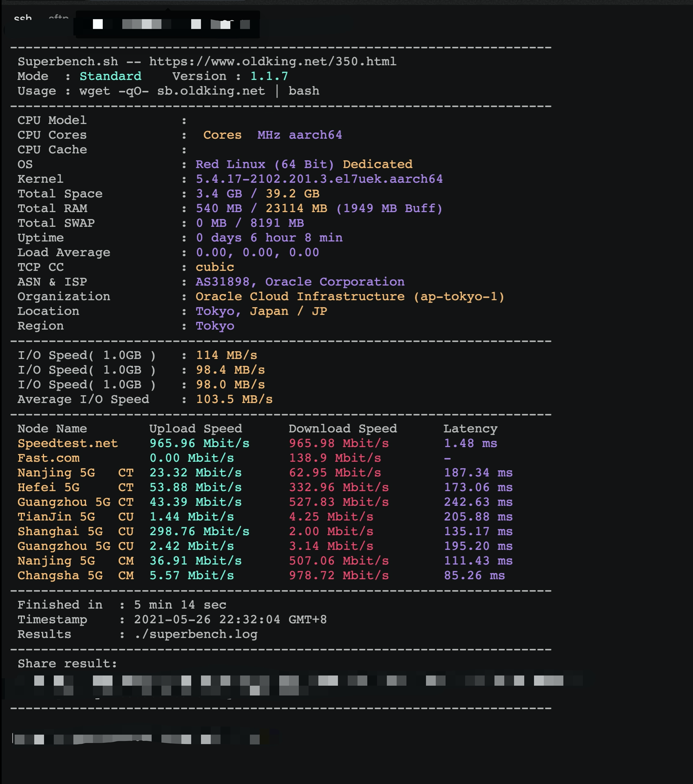
Task: Select TianJin download 4.25 Mbit/s
Action: point(331,517)
